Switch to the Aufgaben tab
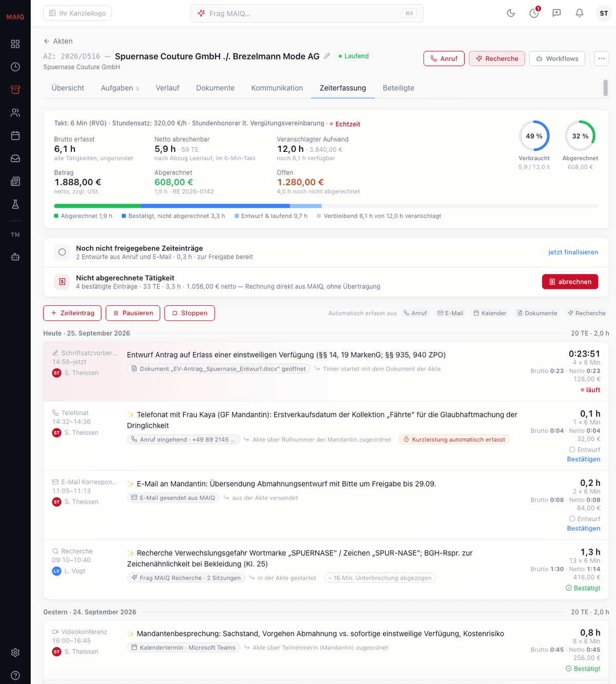The width and height of the screenshot is (616, 684). pos(120,88)
